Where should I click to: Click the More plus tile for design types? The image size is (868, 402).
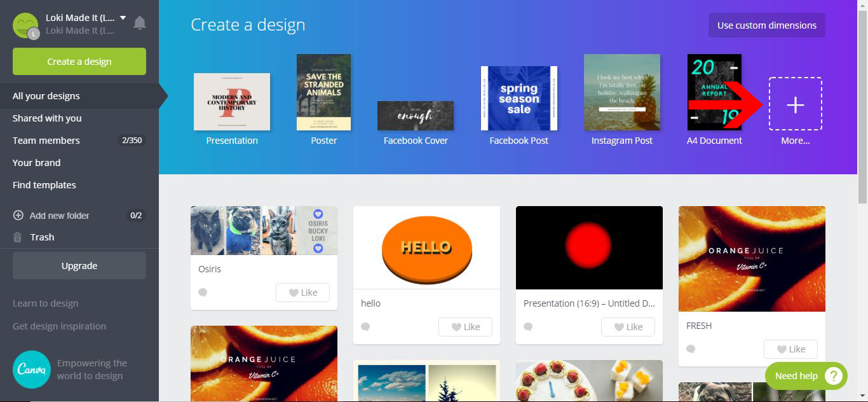click(x=795, y=104)
